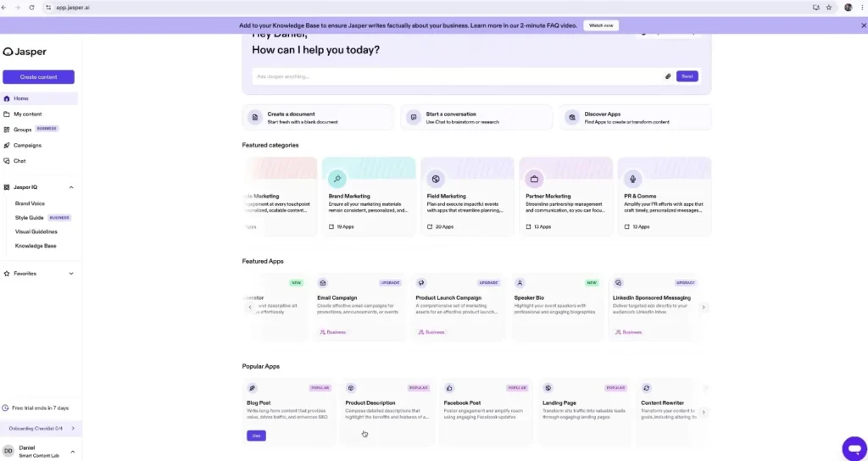
Task: Click the Landing Page title
Action: (x=559, y=403)
